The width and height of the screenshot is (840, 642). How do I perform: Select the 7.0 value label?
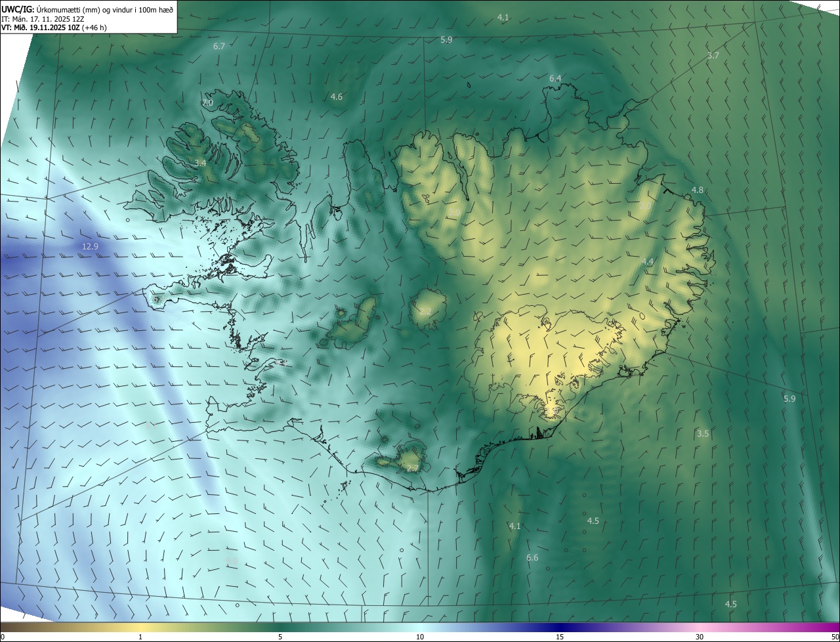pos(207,103)
